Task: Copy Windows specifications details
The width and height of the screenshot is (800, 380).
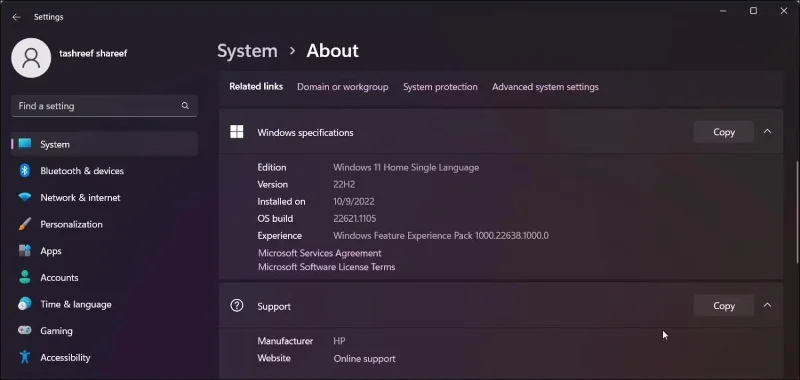Action: (723, 132)
